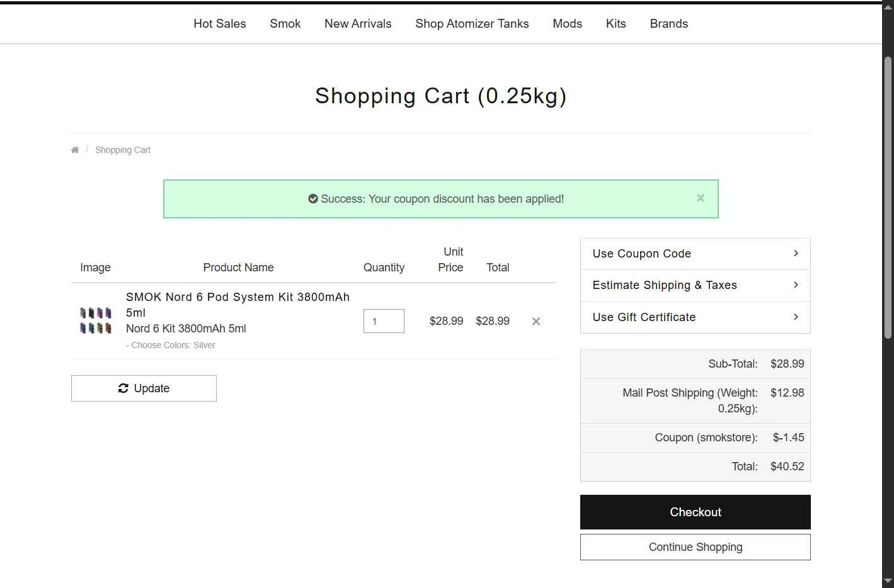
Task: Click Continue Shopping button
Action: [x=695, y=547]
